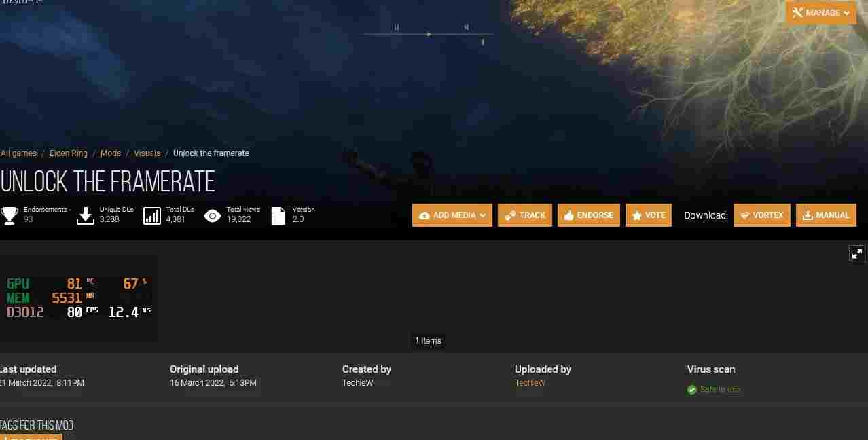The width and height of the screenshot is (868, 440).
Task: Expand the Add Media dropdown
Action: (452, 215)
